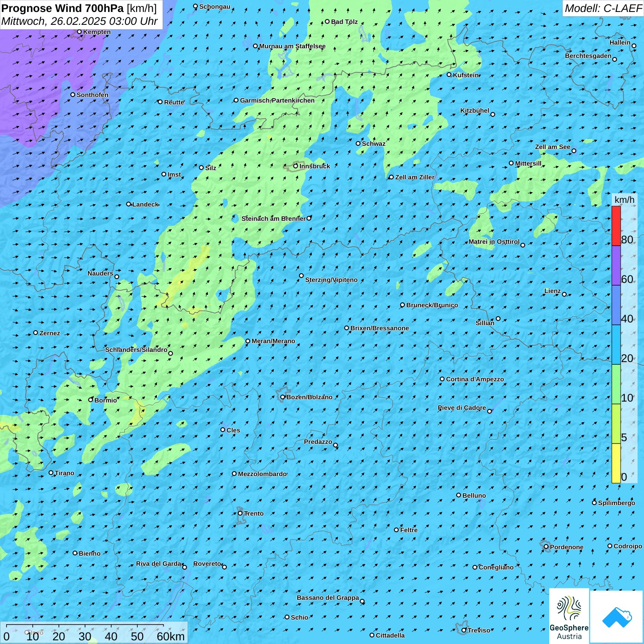The image size is (644, 644).
Task: Click the Meran/Merano label
Action: (x=273, y=341)
